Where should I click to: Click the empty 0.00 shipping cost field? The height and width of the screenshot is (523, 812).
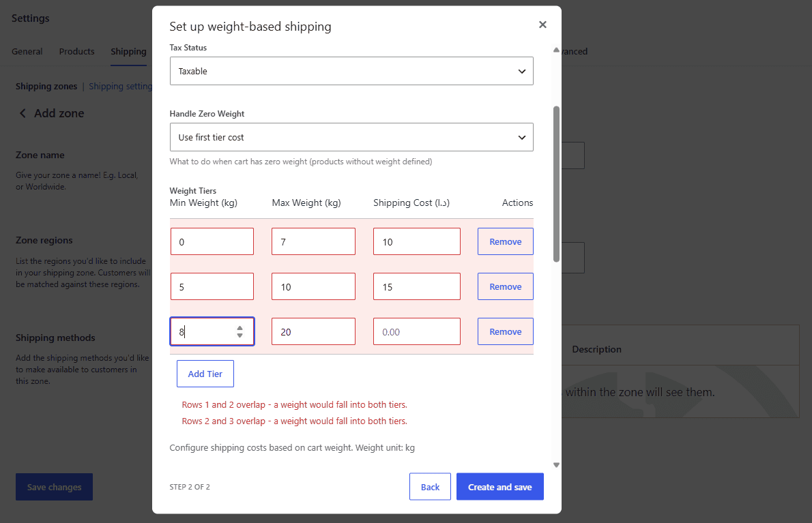416,331
